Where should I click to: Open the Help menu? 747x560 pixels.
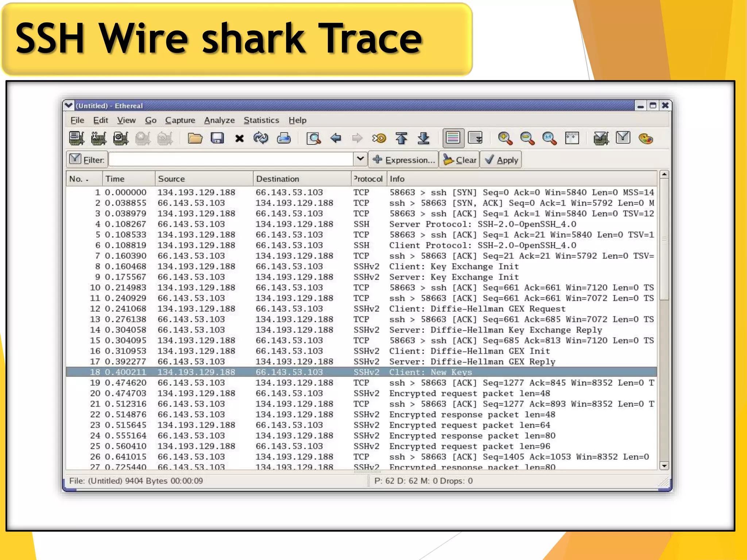pyautogui.click(x=298, y=120)
